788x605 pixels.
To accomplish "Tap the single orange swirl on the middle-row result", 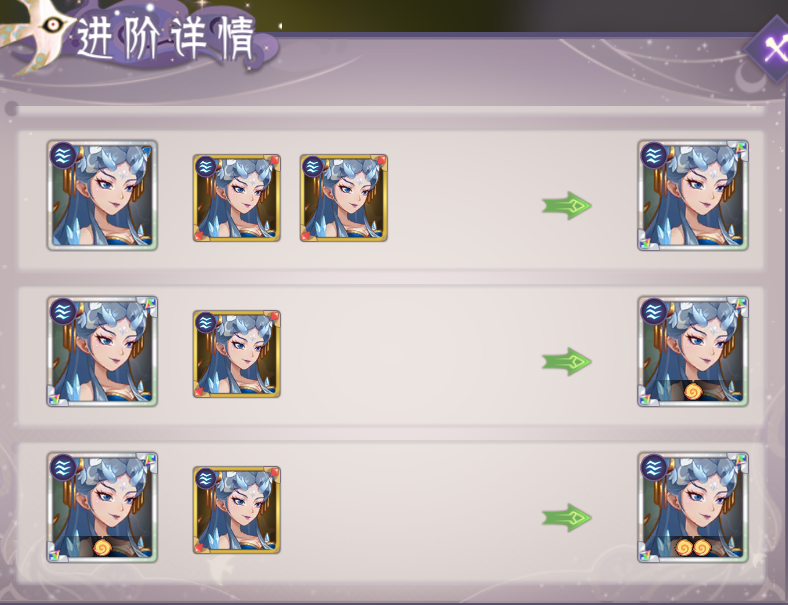I will point(693,391).
